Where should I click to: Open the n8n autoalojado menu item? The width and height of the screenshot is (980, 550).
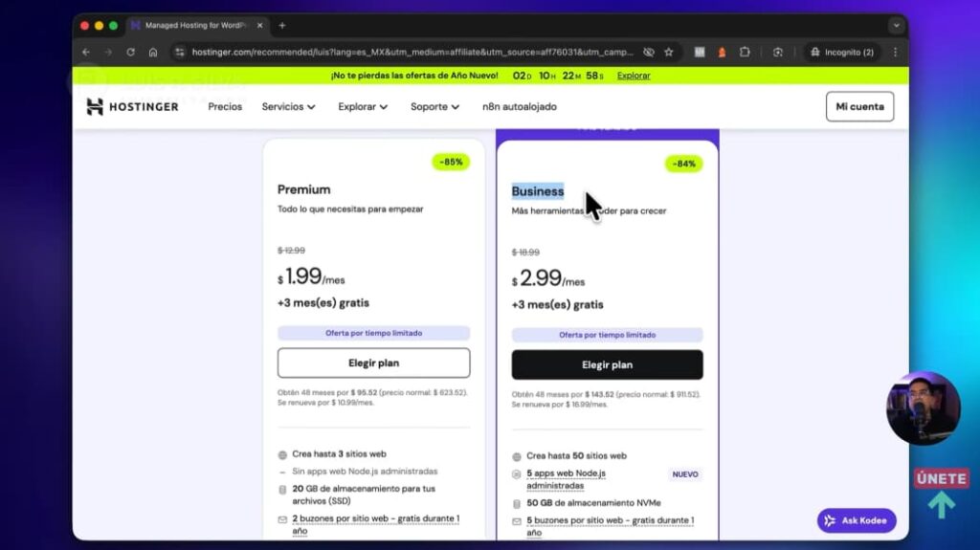tap(520, 107)
